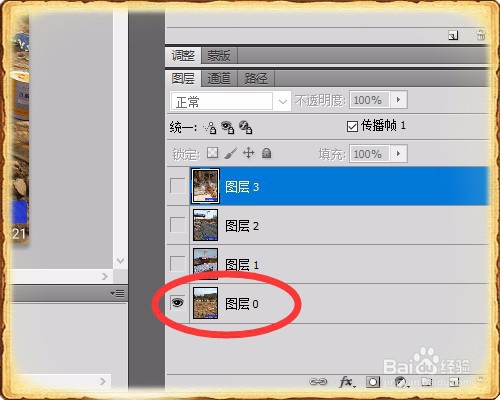The height and width of the screenshot is (400, 500).
Task: Select the 图层 0 thumbnail
Action: (x=205, y=303)
